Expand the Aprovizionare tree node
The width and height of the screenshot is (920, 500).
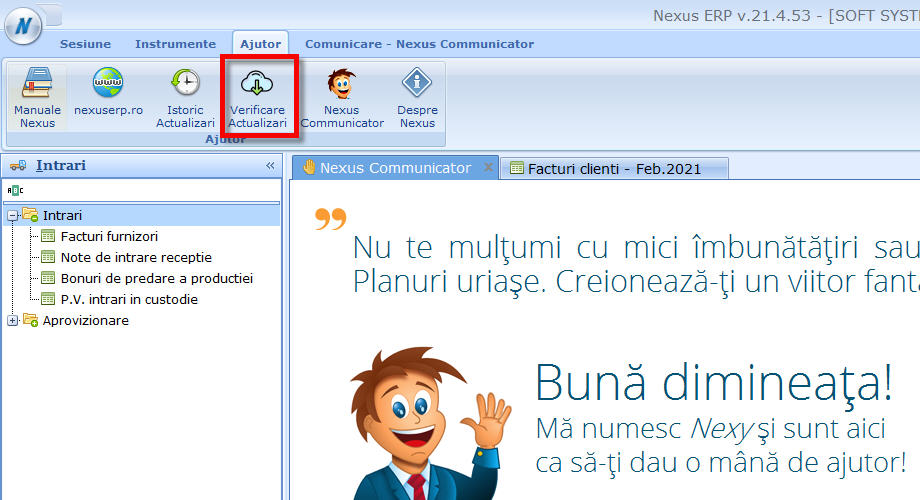click(x=12, y=320)
